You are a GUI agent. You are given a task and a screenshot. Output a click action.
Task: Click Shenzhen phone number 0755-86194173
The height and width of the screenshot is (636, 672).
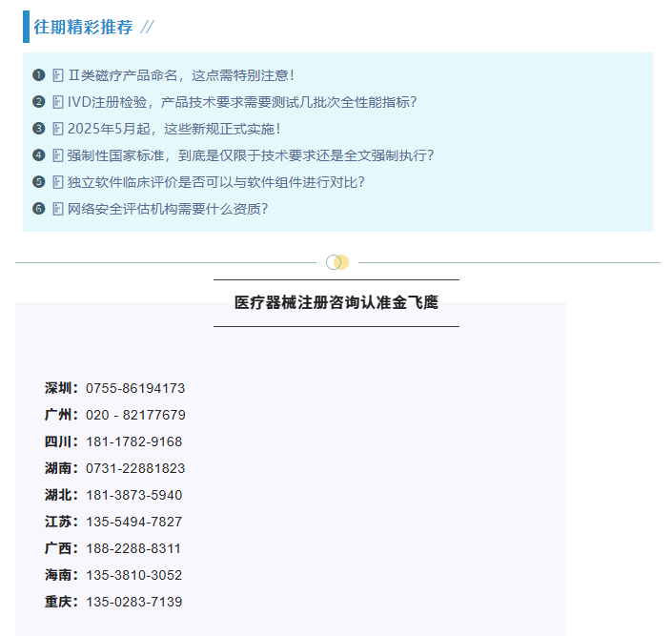click(x=135, y=389)
